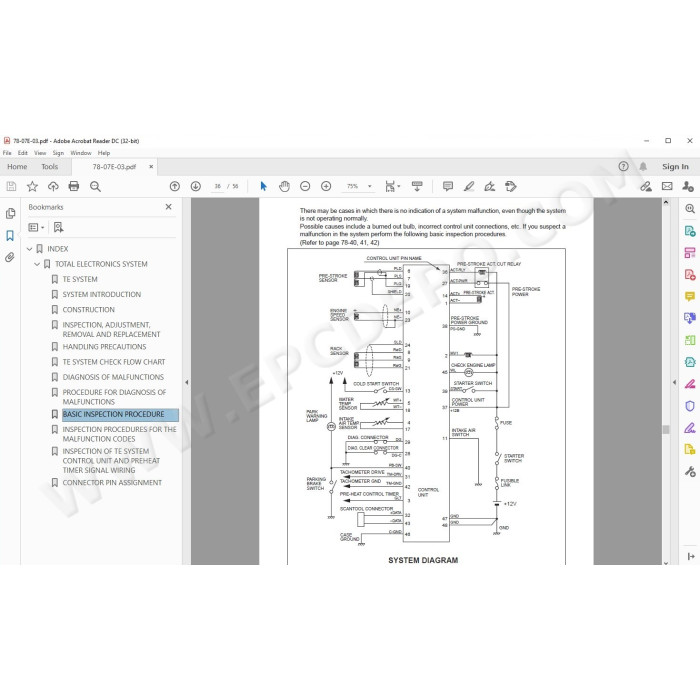700x700 pixels.
Task: Click scrollbar up arrow
Action: (x=666, y=202)
